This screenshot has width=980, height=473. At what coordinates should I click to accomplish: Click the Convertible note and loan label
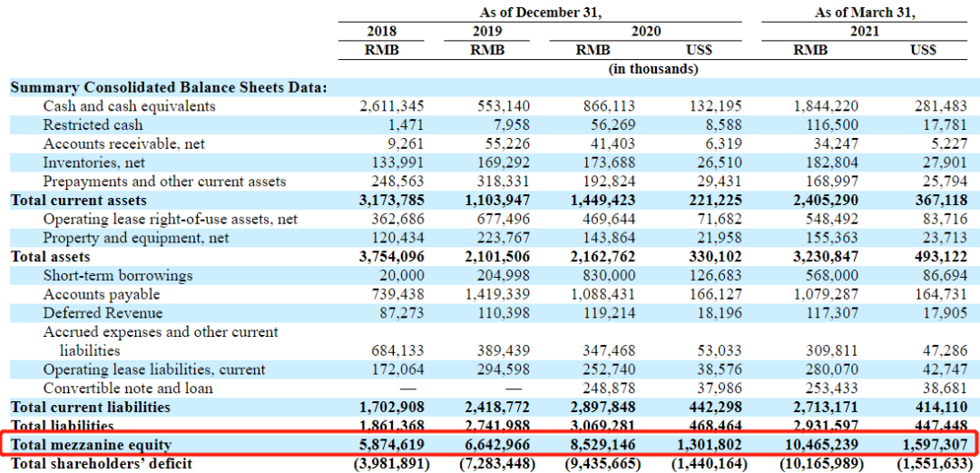(128, 389)
